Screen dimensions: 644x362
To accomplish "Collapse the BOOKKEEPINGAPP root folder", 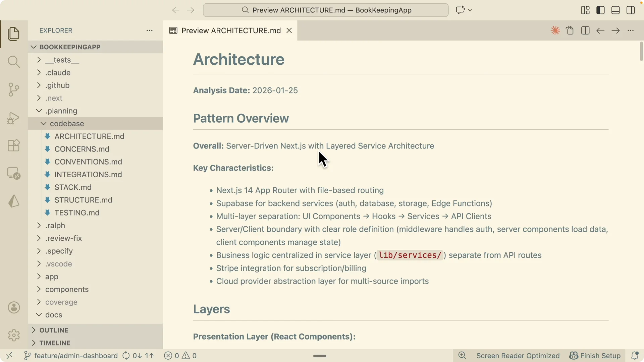I will click(x=95, y=47).
